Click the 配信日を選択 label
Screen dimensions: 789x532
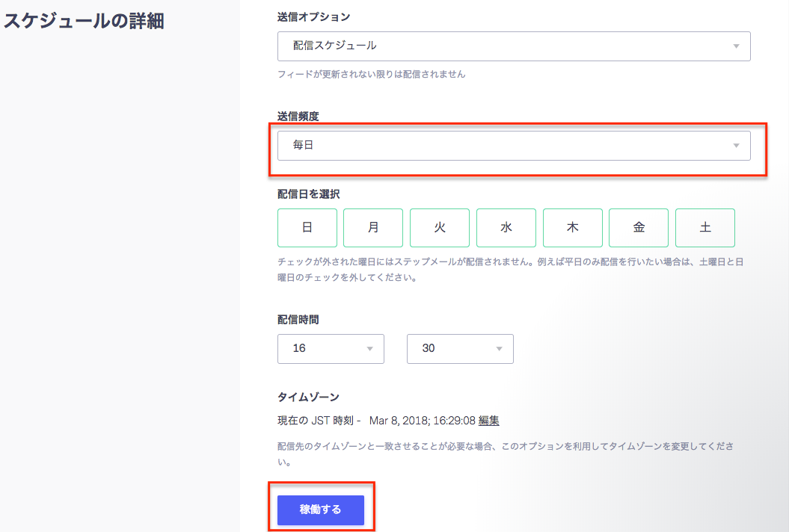point(308,194)
